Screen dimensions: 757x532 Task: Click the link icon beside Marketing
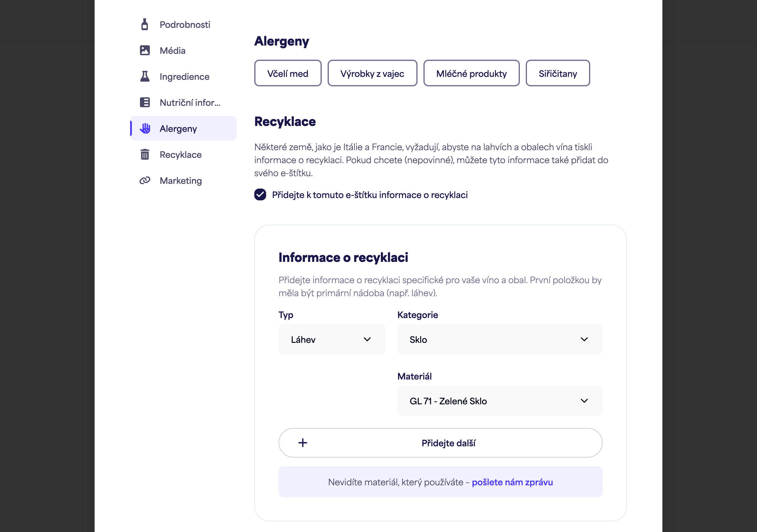tap(145, 181)
